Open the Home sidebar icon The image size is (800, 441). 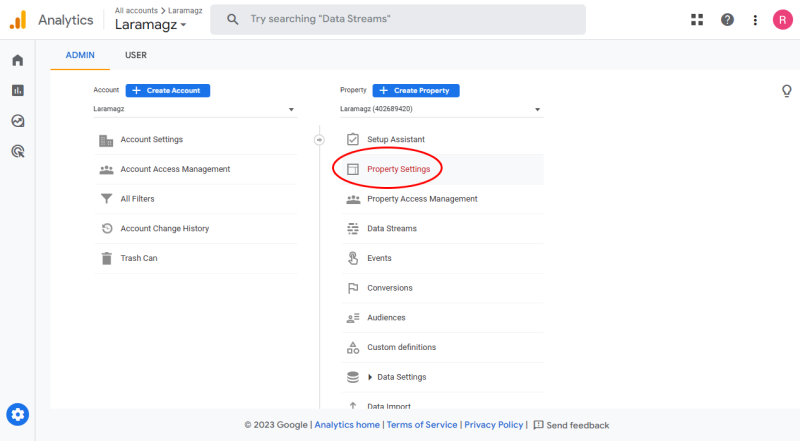coord(18,60)
